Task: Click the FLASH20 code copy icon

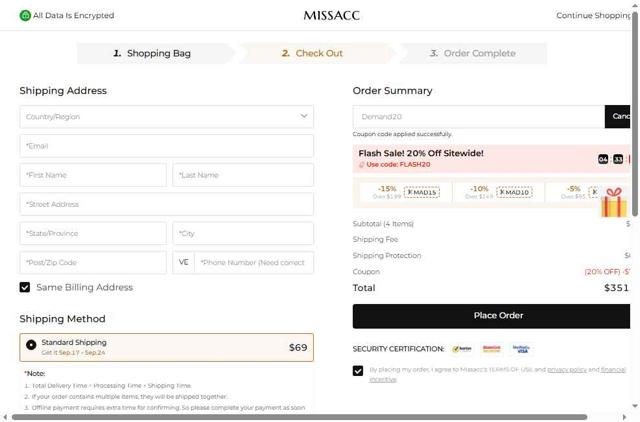Action: click(x=361, y=164)
